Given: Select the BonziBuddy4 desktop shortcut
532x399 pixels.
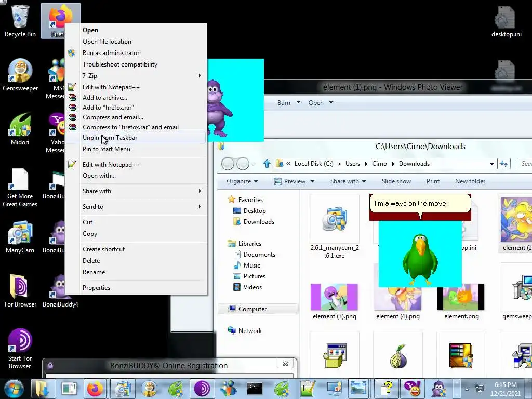Looking at the screenshot, I should (x=60, y=291).
